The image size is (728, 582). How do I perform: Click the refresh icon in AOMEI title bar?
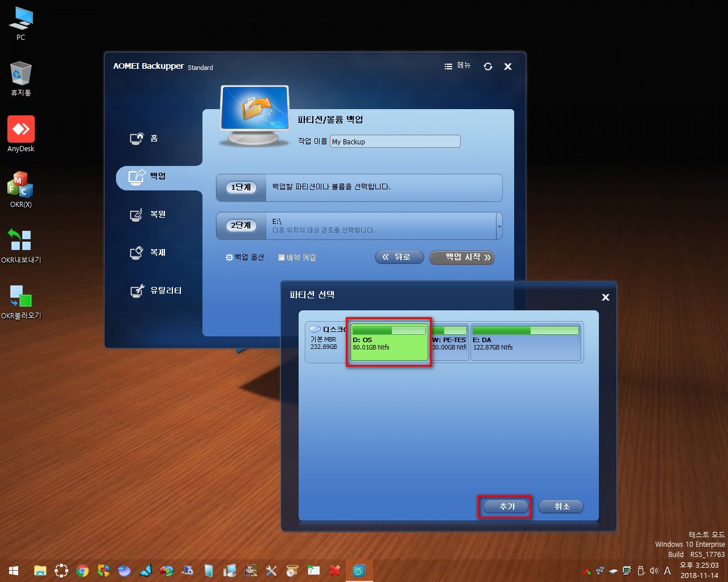(x=488, y=66)
